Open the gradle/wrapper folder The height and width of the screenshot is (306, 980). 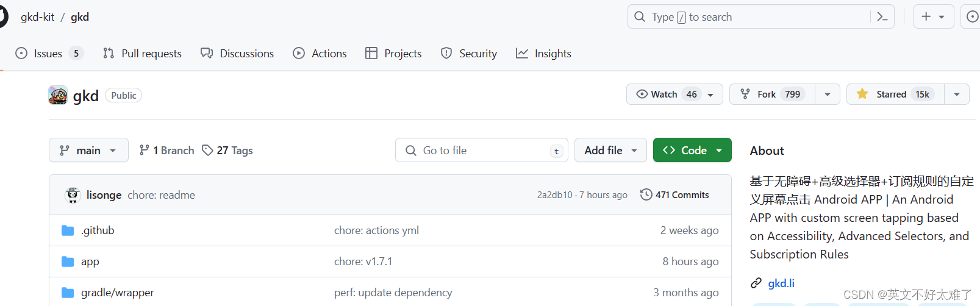[x=118, y=293]
